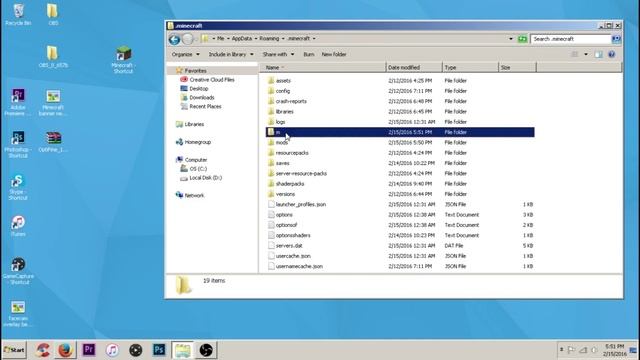Open CCleaner icon in taskbar
640x360 pixels.
click(x=42, y=350)
